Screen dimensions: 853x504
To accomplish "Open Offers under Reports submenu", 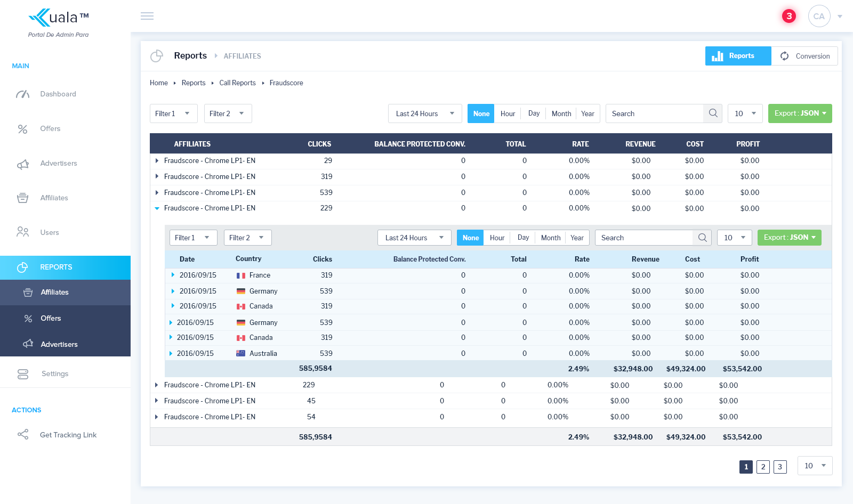I will coord(51,319).
